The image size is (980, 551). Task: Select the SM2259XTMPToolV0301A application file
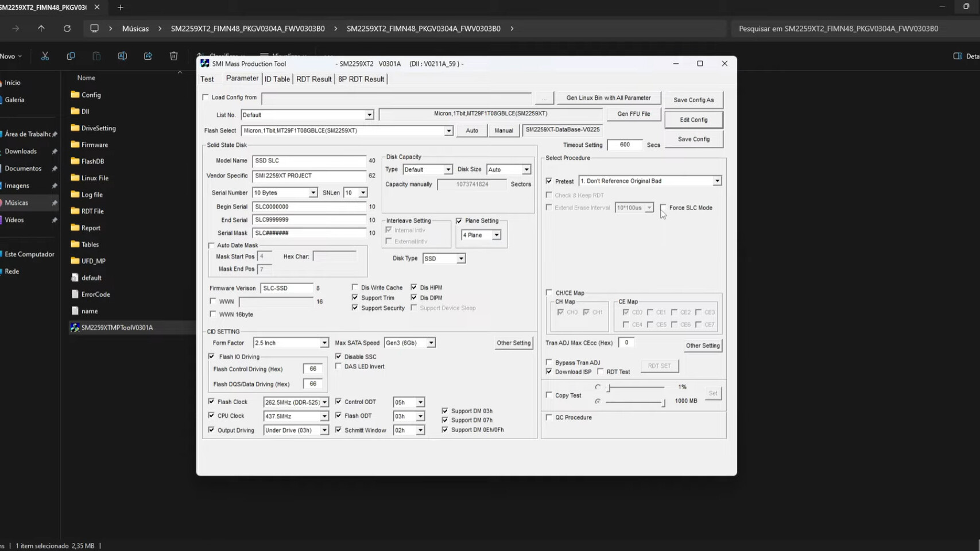pyautogui.click(x=117, y=327)
